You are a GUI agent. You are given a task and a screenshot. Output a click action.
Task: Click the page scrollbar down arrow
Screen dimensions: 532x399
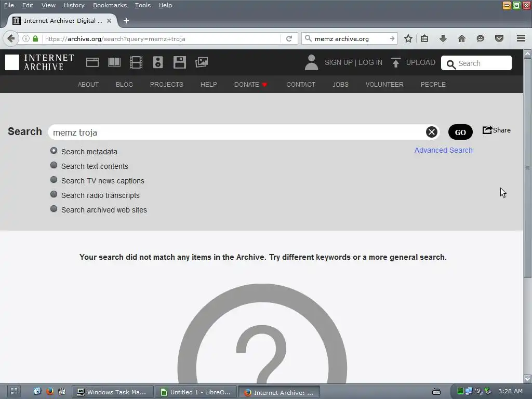click(x=527, y=379)
